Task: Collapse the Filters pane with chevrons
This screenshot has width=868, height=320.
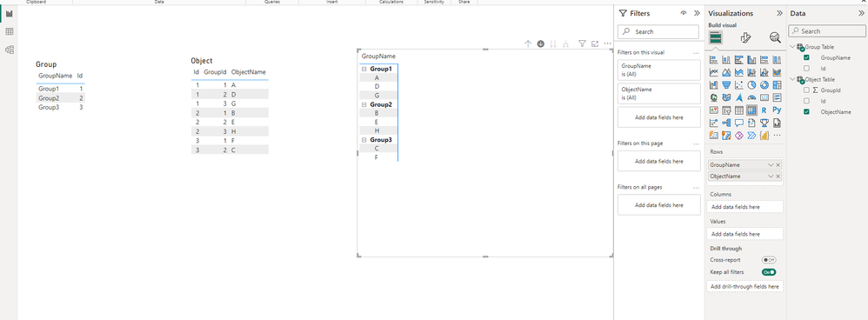Action: pyautogui.click(x=697, y=13)
